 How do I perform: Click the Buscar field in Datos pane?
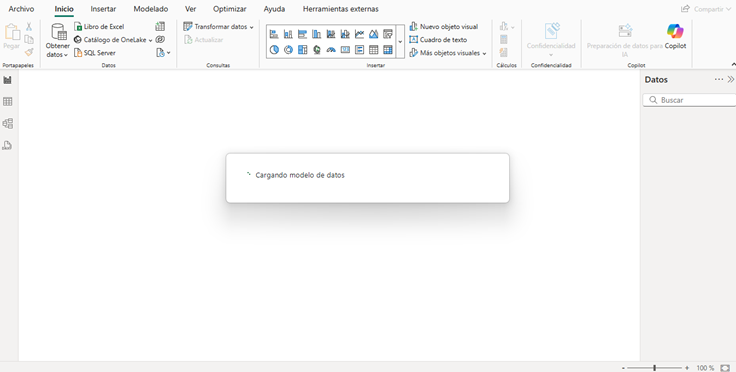689,100
